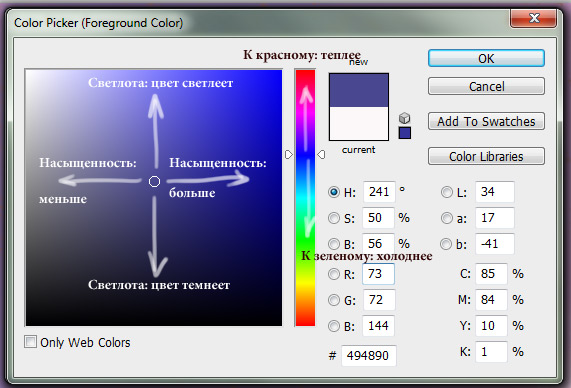Click the R field showing 73
The width and height of the screenshot is (571, 388).
378,274
